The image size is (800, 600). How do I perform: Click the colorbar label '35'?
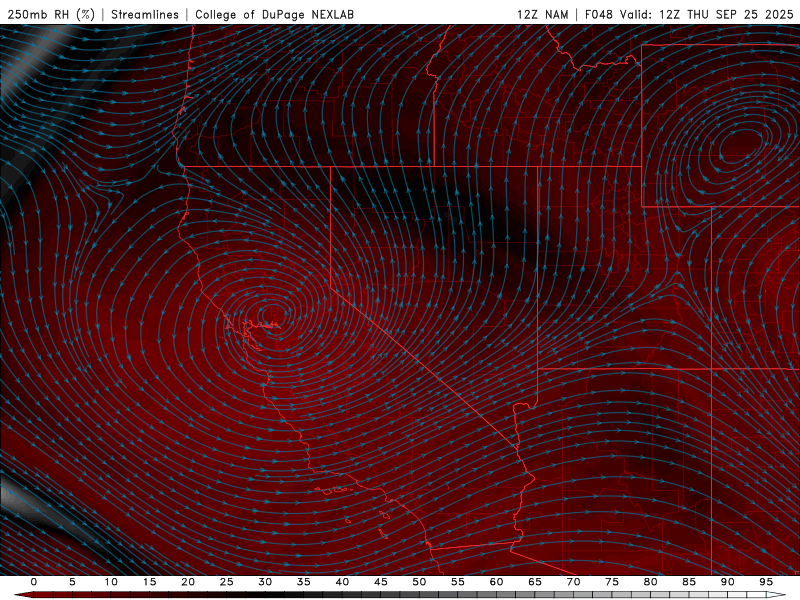pyautogui.click(x=304, y=582)
